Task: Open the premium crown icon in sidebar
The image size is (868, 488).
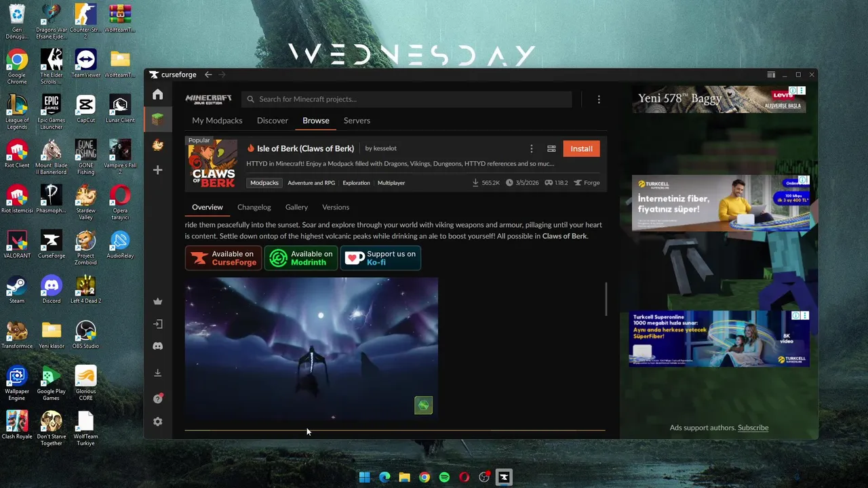Action: click(x=157, y=301)
